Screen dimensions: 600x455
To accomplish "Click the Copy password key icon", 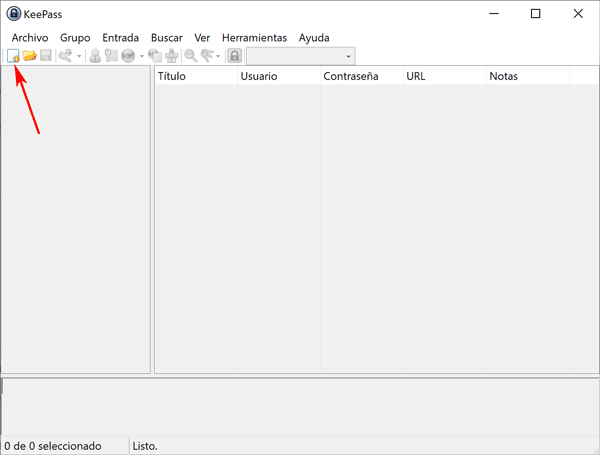I will pos(111,56).
